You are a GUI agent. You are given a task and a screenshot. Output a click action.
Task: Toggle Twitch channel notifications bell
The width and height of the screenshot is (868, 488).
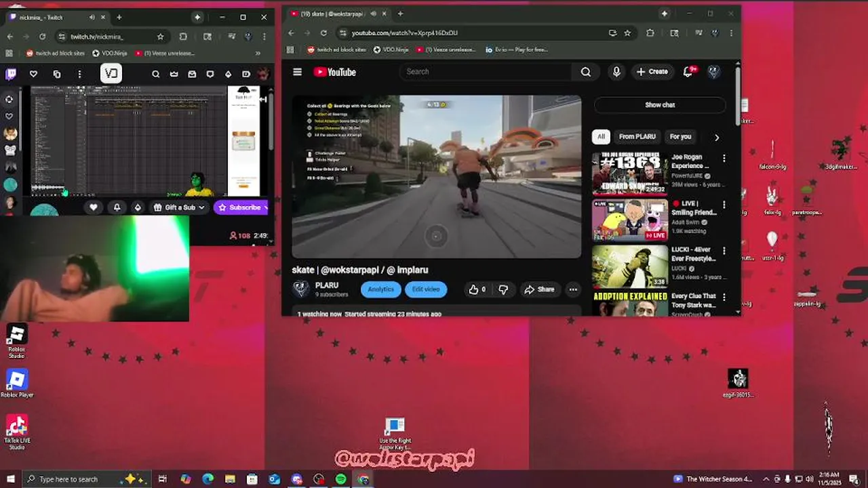point(117,207)
